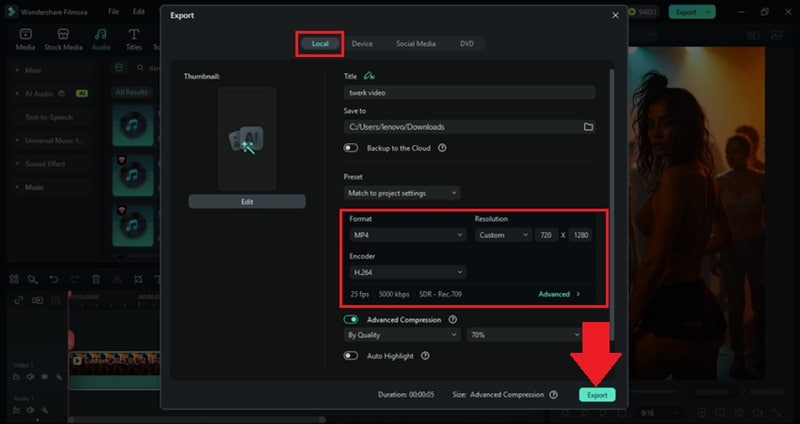
Task: Open the By Quality compression mode dropdown
Action: click(x=402, y=335)
